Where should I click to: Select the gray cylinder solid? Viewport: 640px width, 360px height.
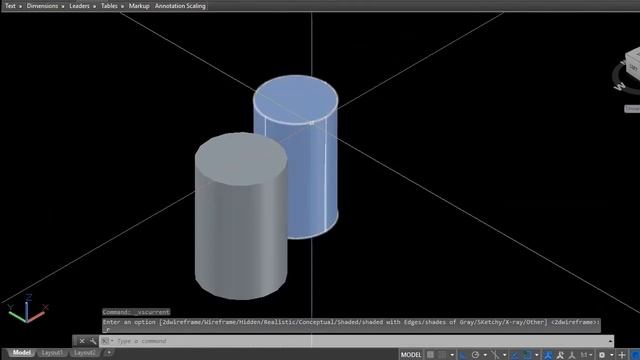pos(241,216)
